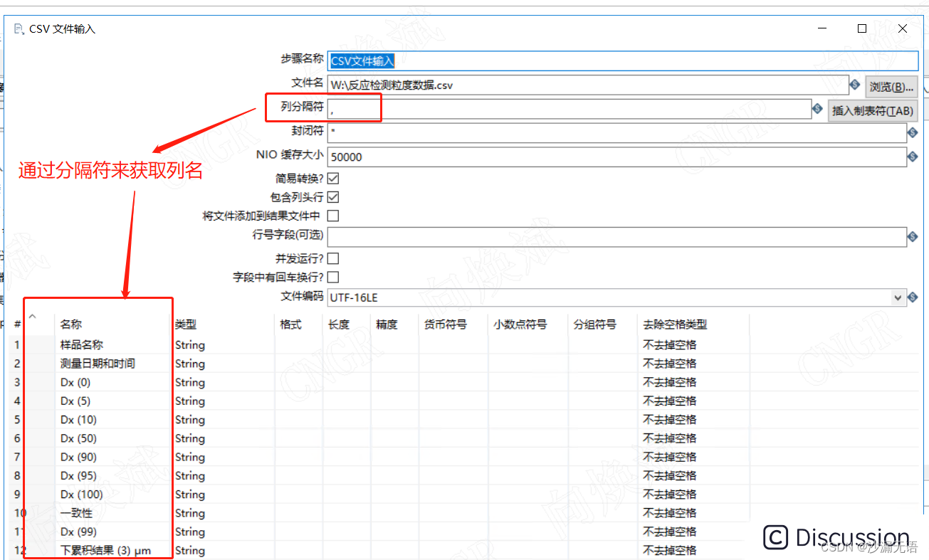Enable 将文件添加到结果文件中 checkbox
The image size is (929, 560).
(332, 216)
